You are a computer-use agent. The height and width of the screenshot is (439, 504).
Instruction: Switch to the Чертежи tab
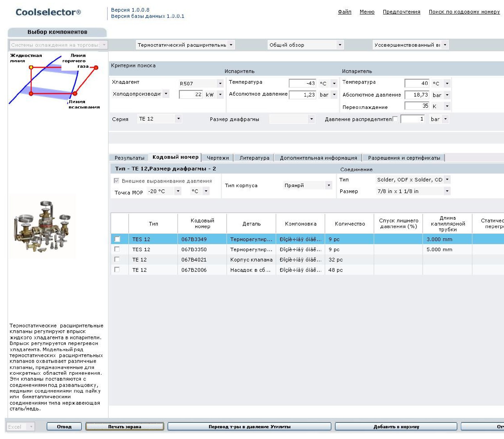pyautogui.click(x=218, y=158)
